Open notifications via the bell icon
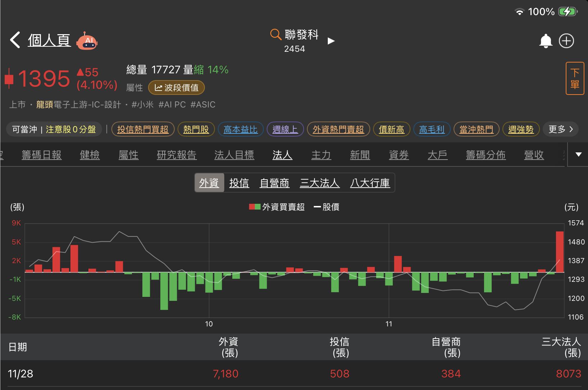Image resolution: width=588 pixels, height=390 pixels. tap(546, 41)
